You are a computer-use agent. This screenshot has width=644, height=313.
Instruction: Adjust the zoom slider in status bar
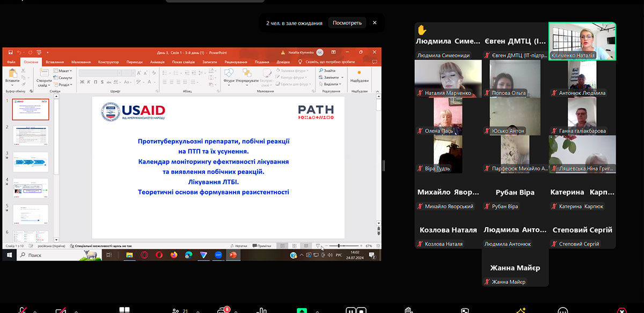(339, 246)
